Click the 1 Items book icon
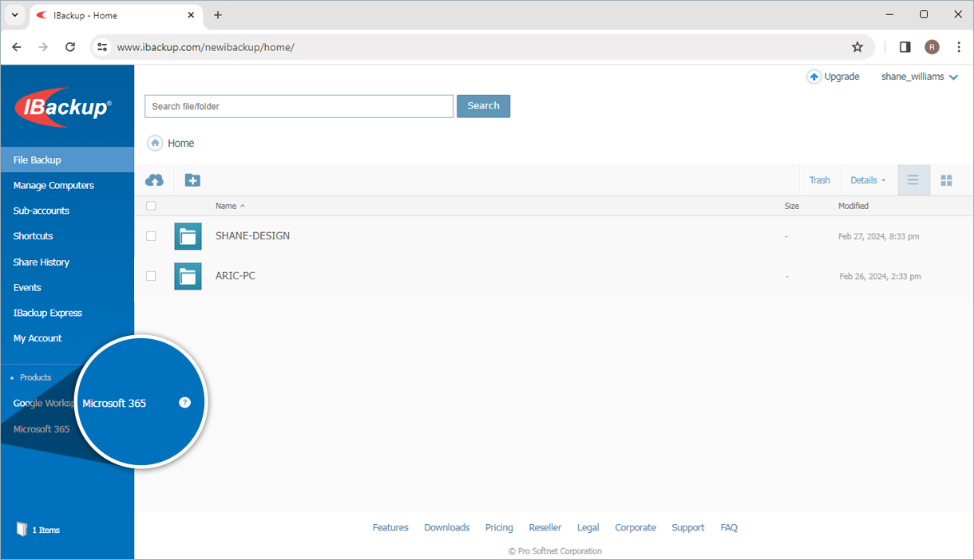974x560 pixels. pyautogui.click(x=22, y=530)
